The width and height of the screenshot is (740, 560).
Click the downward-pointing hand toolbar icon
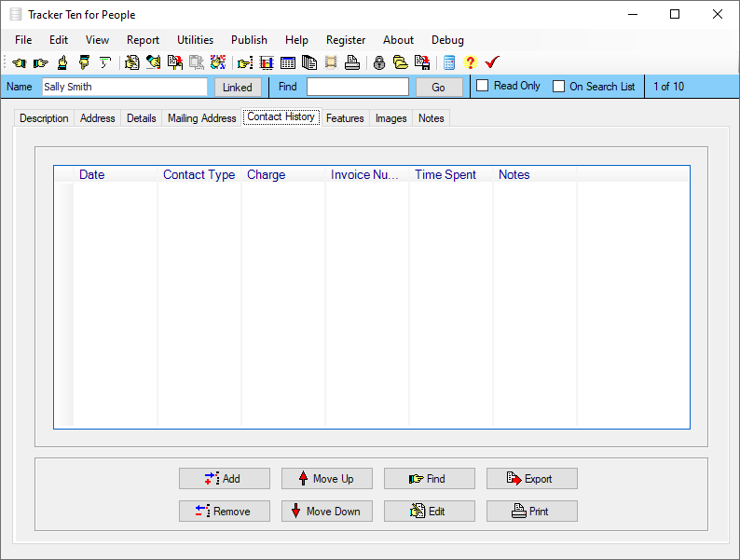[84, 62]
